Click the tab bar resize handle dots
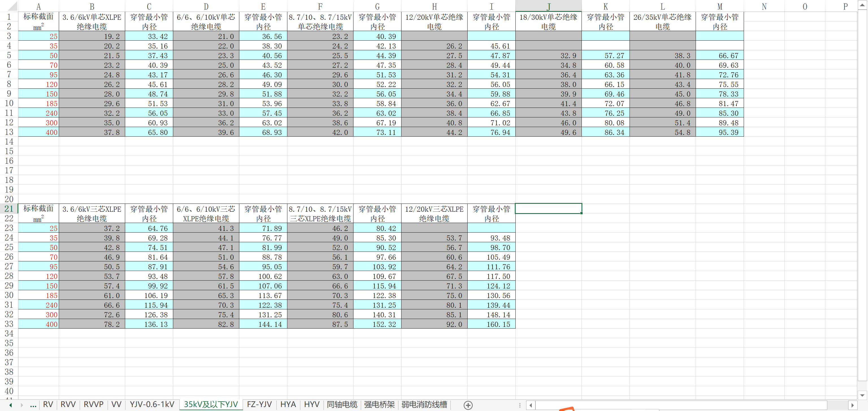868x411 pixels. point(520,405)
